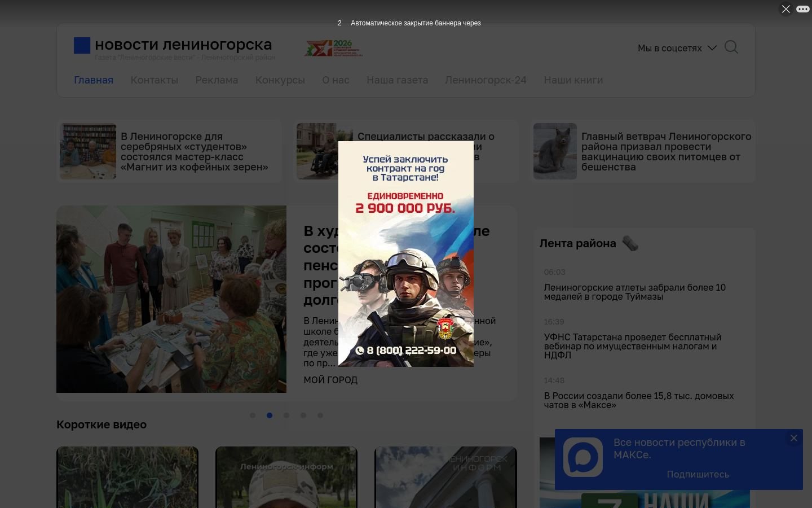Select the first carousel slide dot
This screenshot has width=812, height=508.
pos(253,415)
